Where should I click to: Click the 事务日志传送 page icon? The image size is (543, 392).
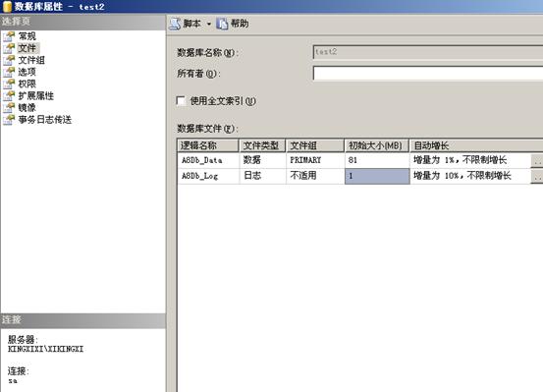9,120
